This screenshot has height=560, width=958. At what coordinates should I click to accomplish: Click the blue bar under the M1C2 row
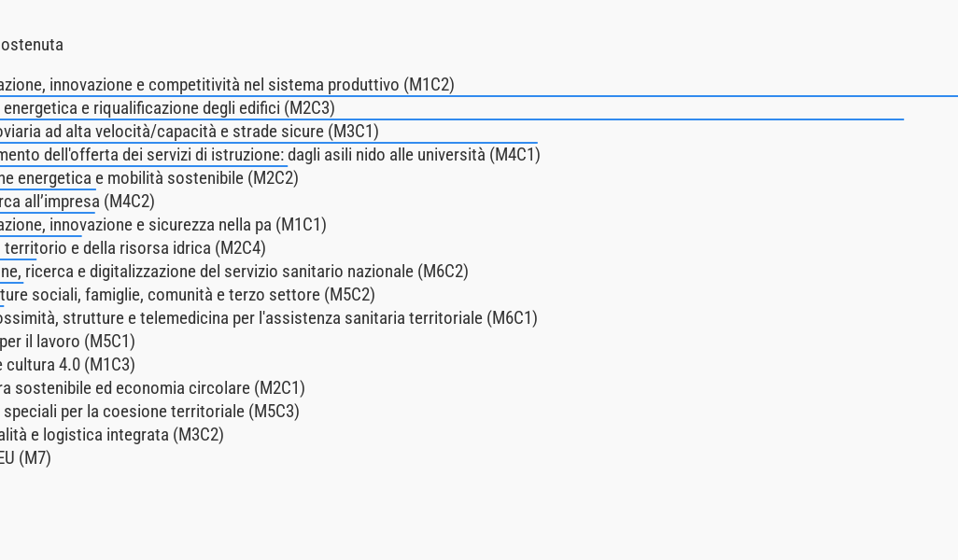478,96
